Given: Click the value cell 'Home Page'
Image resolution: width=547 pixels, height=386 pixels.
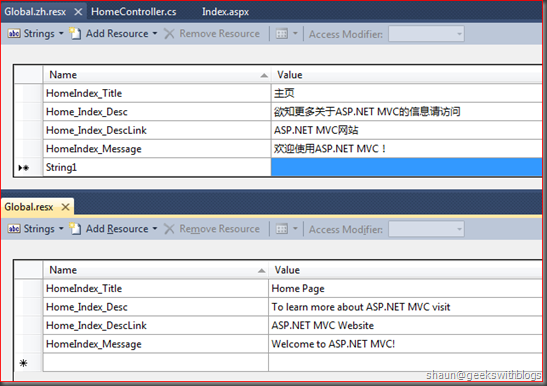Looking at the screenshot, I should pos(405,288).
